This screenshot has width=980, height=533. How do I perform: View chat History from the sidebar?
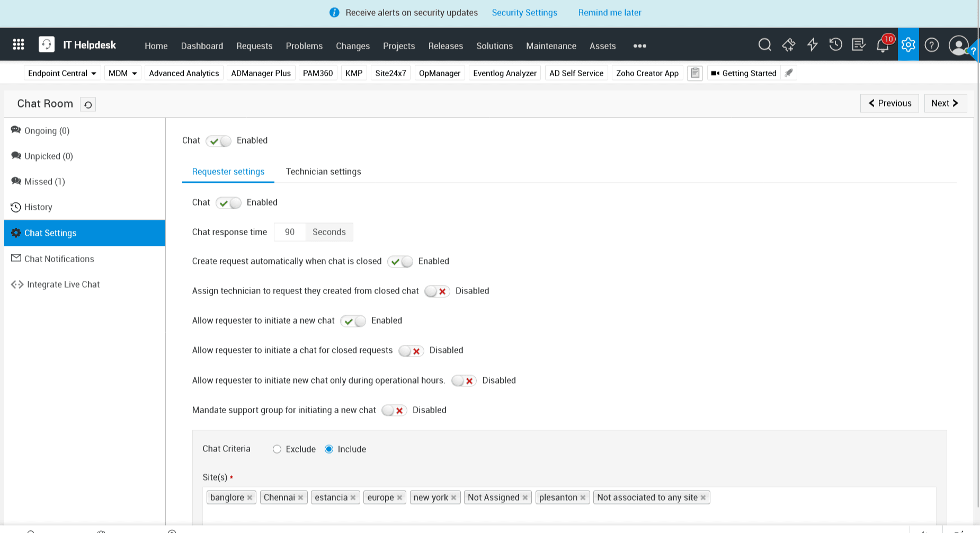coord(38,207)
